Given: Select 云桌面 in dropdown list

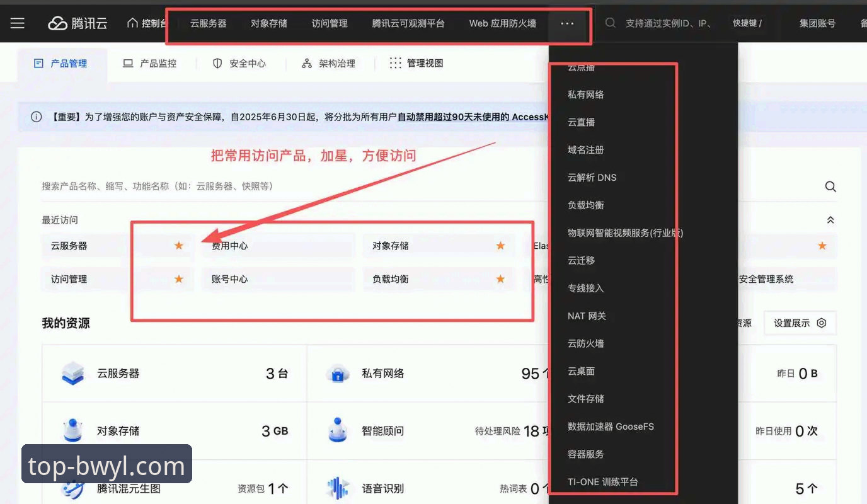Looking at the screenshot, I should point(582,372).
